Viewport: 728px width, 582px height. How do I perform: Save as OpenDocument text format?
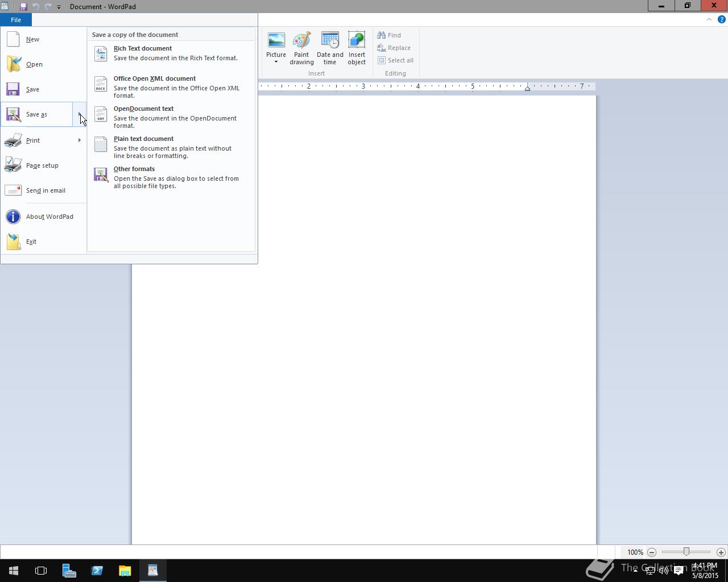pos(171,117)
